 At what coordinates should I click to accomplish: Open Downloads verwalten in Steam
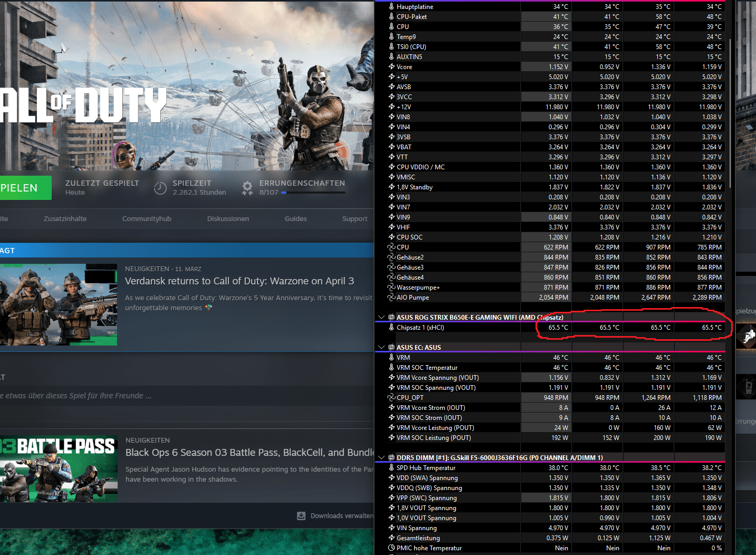coord(342,516)
